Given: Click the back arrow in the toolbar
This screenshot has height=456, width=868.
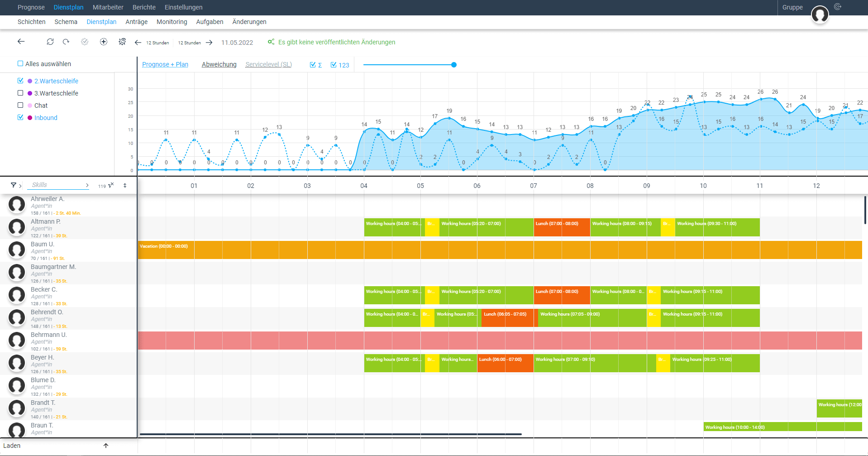Looking at the screenshot, I should (21, 41).
